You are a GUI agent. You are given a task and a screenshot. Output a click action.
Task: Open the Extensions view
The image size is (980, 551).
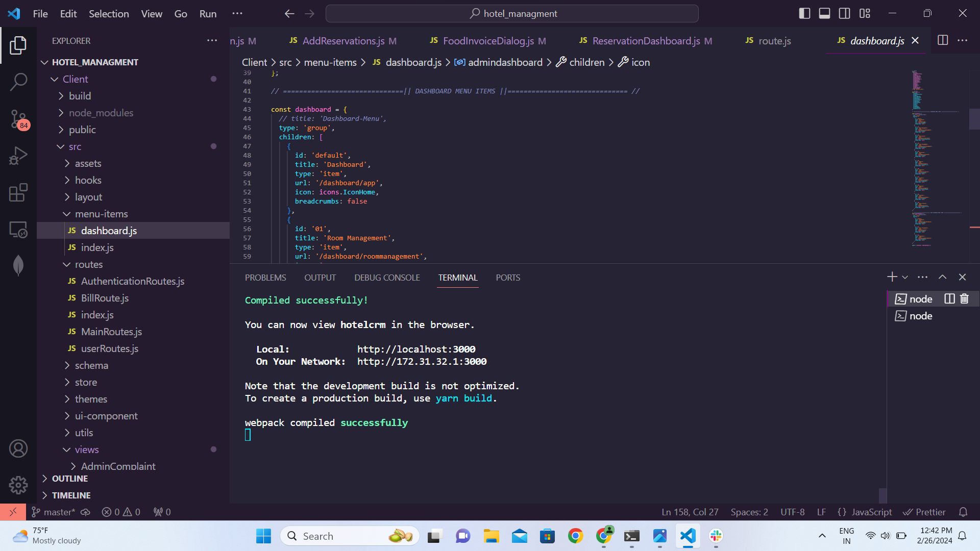coord(18,193)
